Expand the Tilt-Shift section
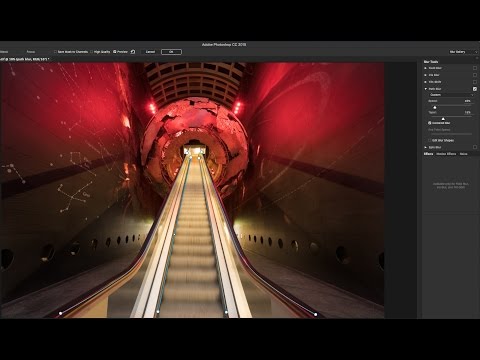Viewport: 480px width, 360px height. point(425,82)
